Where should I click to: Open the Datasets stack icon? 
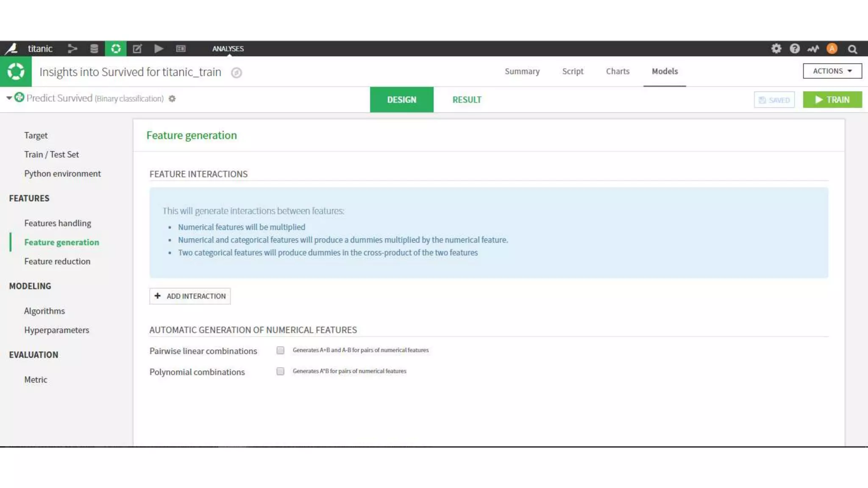pyautogui.click(x=94, y=49)
